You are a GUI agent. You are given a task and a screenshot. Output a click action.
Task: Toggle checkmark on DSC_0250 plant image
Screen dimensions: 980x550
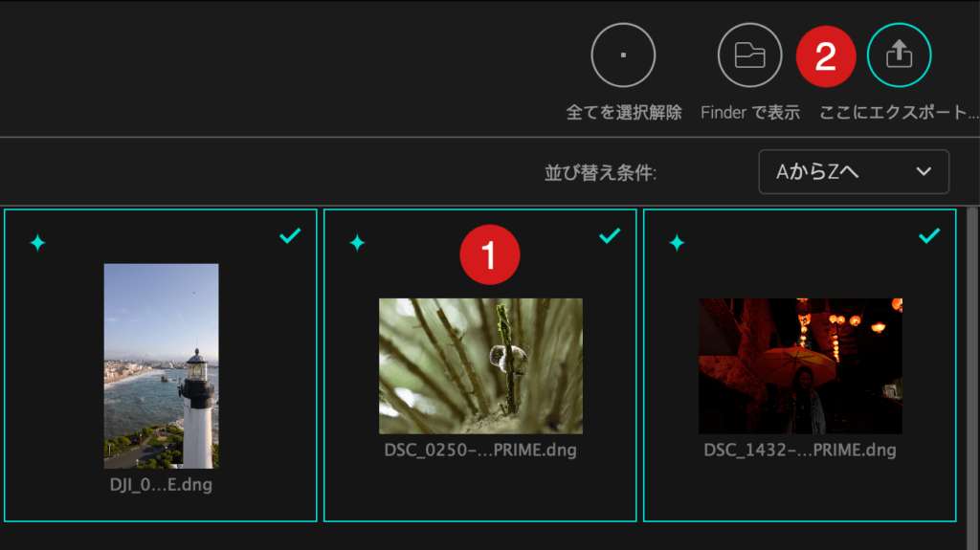point(610,235)
